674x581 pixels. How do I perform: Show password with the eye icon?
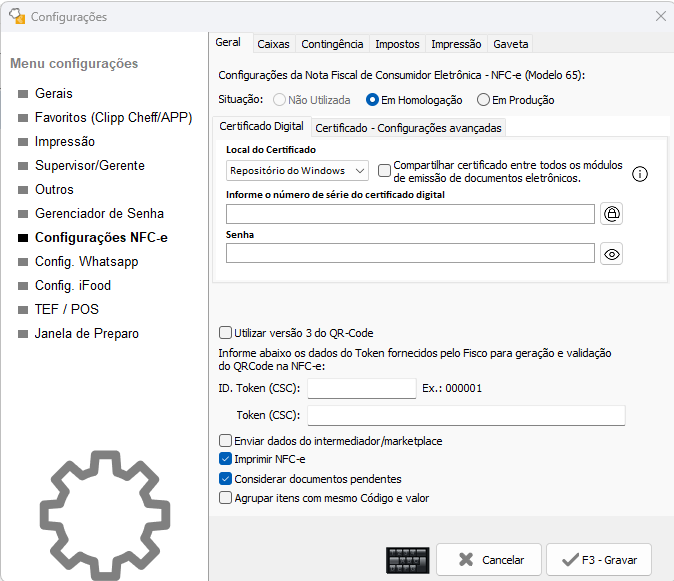click(611, 254)
